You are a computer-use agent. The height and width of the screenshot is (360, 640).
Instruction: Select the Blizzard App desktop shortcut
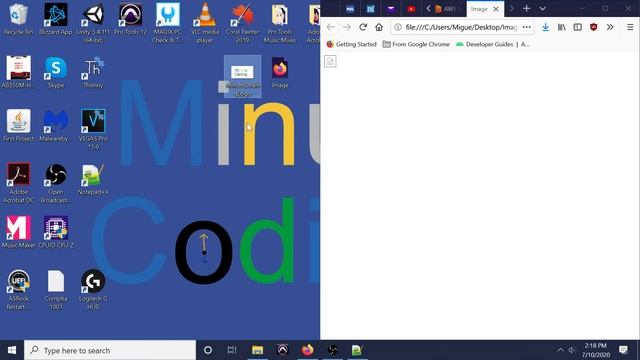click(x=56, y=19)
